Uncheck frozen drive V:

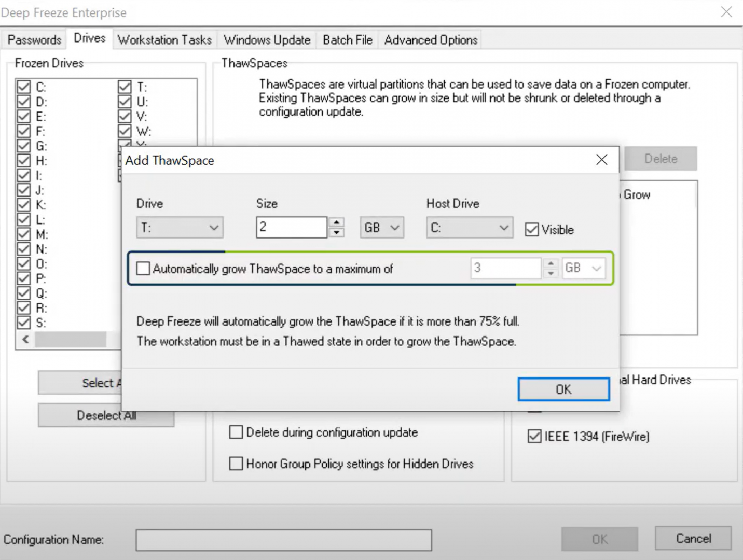(x=125, y=116)
